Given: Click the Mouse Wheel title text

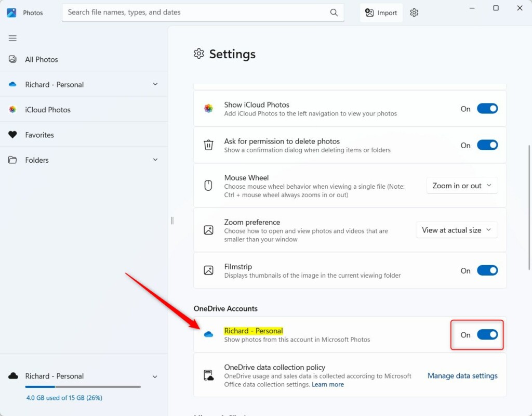Looking at the screenshot, I should [x=246, y=178].
